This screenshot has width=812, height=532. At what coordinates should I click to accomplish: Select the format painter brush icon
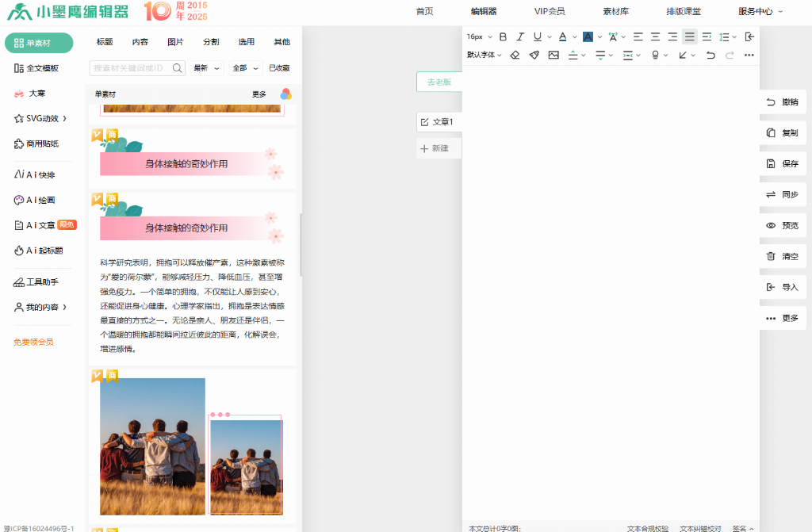pos(534,55)
